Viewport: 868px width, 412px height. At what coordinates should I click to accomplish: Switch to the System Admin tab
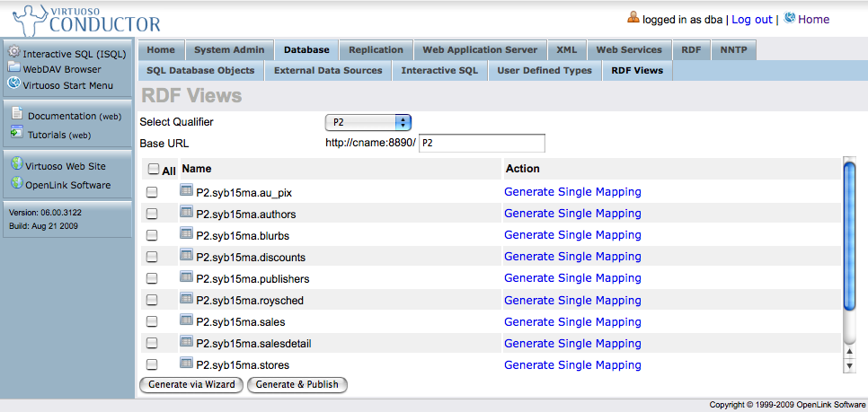[x=229, y=50]
